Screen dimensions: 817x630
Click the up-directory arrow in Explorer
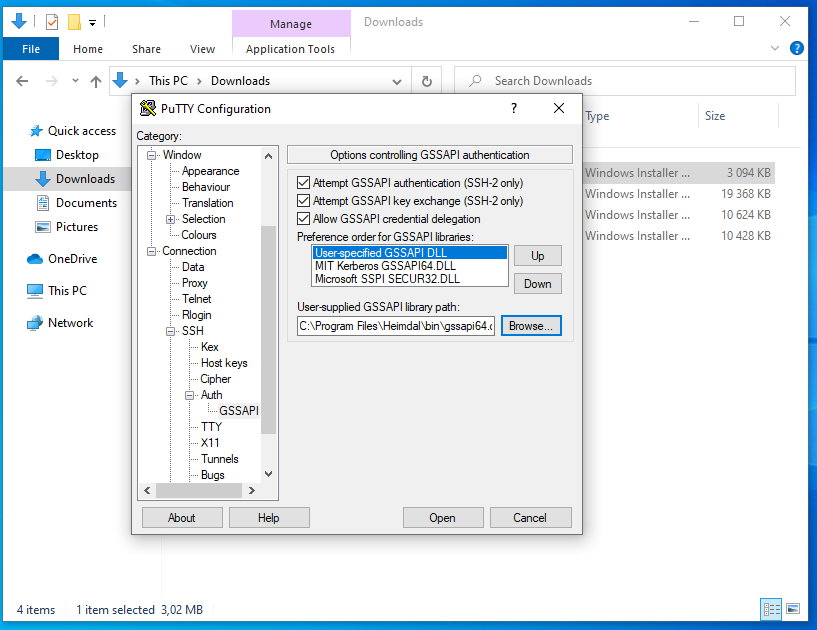[96, 81]
